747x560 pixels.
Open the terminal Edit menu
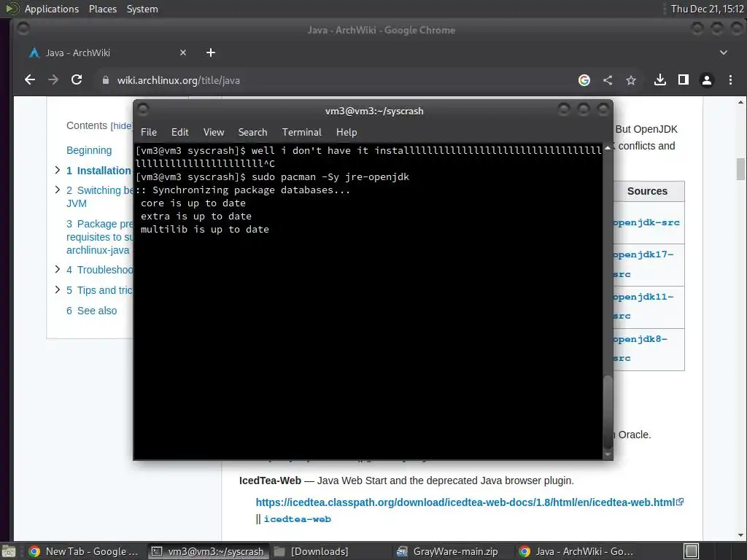click(179, 132)
